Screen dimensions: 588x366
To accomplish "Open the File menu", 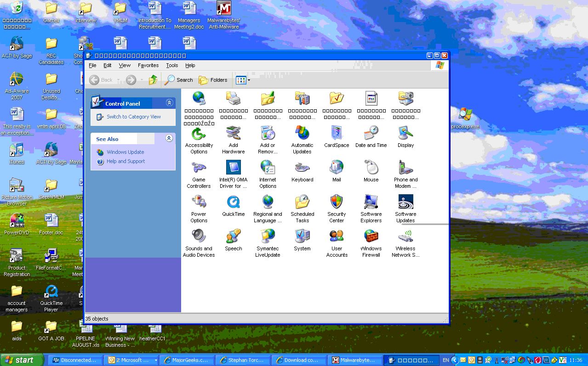I will point(92,65).
